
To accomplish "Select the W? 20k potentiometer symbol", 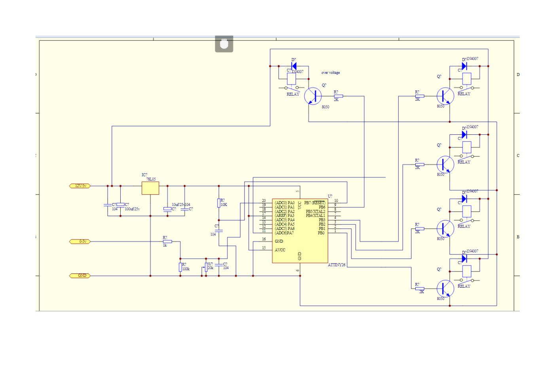I will click(206, 268).
